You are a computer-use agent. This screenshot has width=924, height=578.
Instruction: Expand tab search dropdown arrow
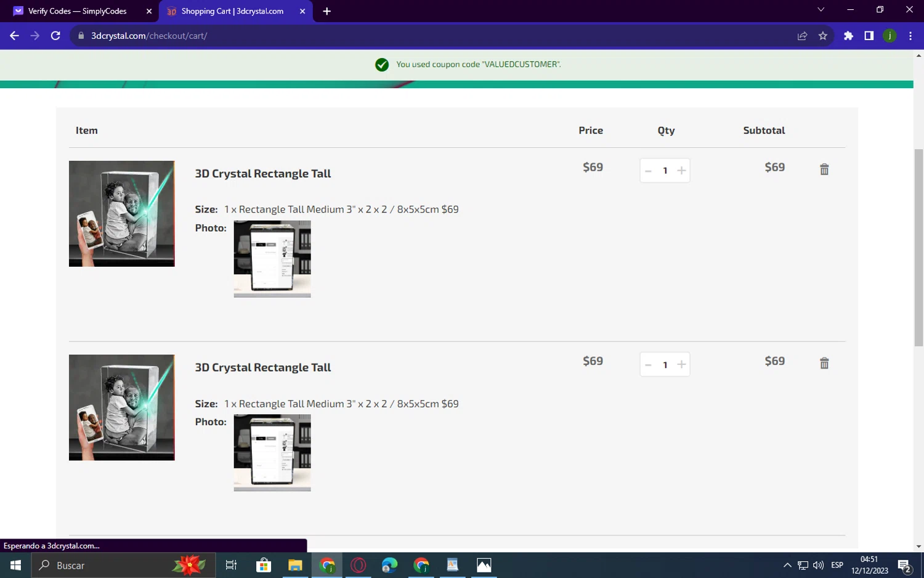(x=821, y=10)
